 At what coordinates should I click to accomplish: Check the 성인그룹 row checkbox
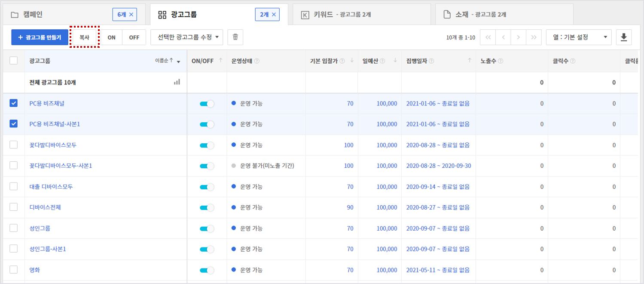[14, 228]
